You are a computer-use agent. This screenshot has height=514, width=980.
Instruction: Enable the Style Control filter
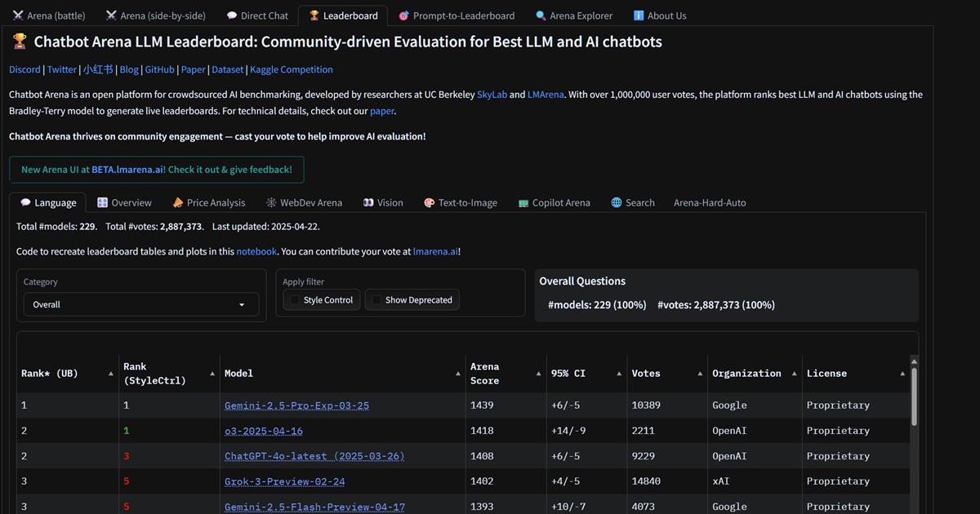pos(296,300)
